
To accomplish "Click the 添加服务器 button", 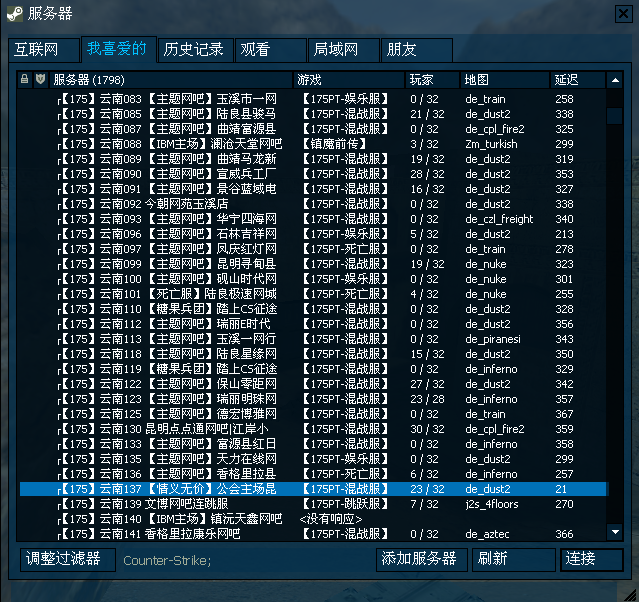I will 421,559.
